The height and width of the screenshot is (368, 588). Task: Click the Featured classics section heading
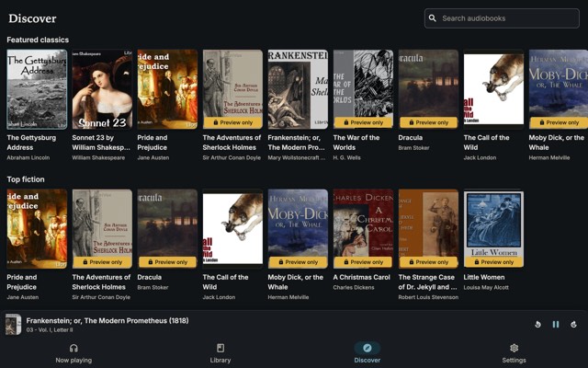point(38,40)
